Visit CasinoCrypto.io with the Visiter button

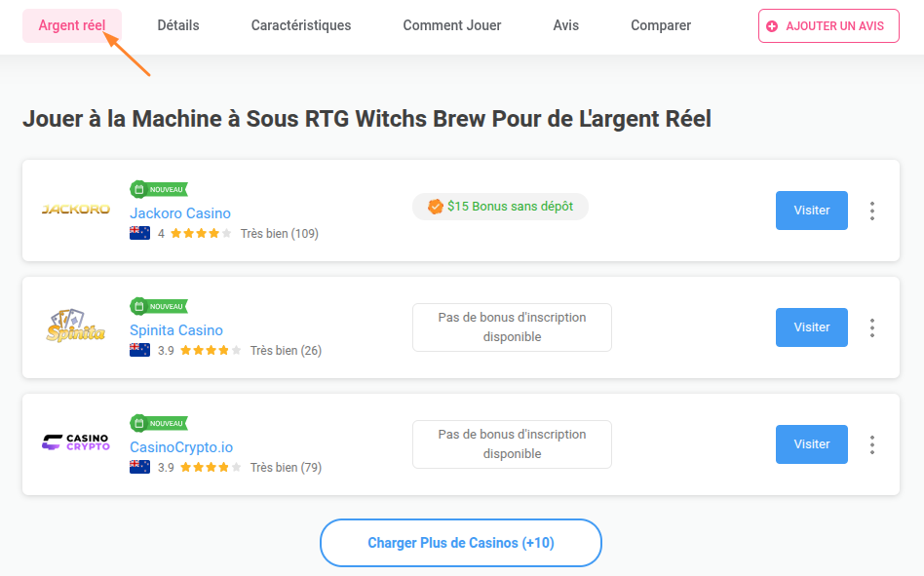(812, 444)
